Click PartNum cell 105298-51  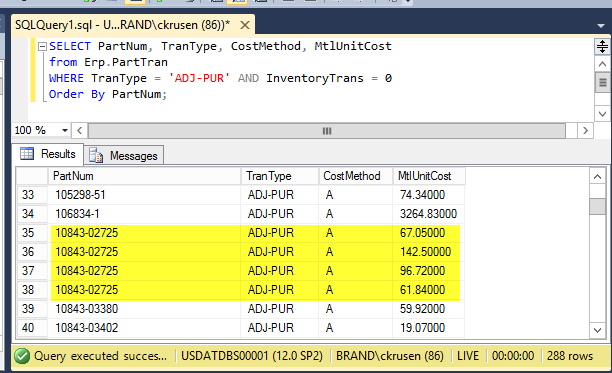[144, 195]
